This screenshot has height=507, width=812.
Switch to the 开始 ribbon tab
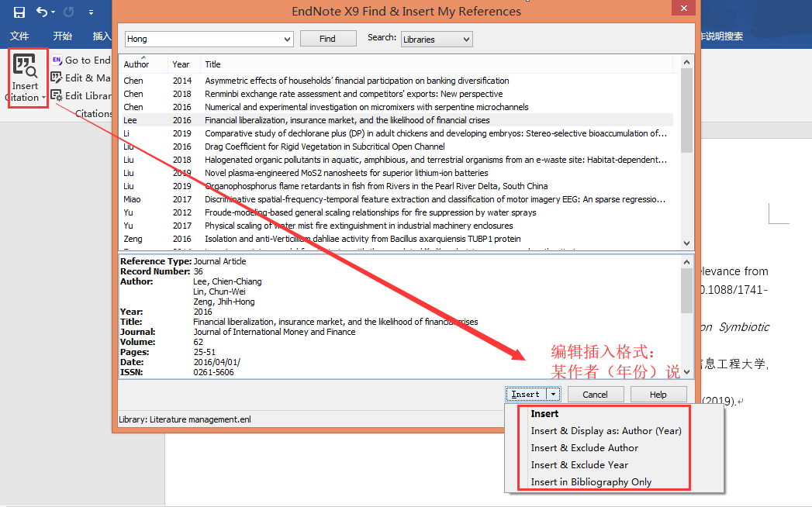pyautogui.click(x=63, y=36)
